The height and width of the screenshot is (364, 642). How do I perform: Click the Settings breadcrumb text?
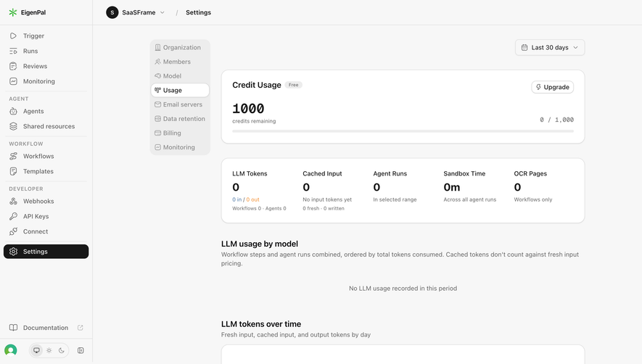(x=198, y=12)
